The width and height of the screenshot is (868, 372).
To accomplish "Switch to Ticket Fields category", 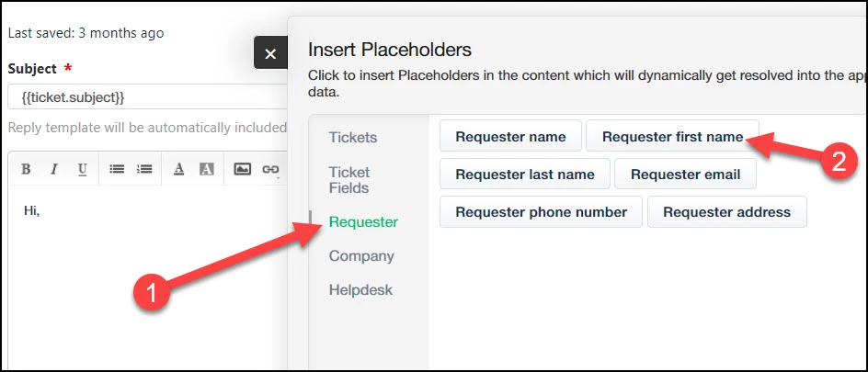I will click(349, 180).
